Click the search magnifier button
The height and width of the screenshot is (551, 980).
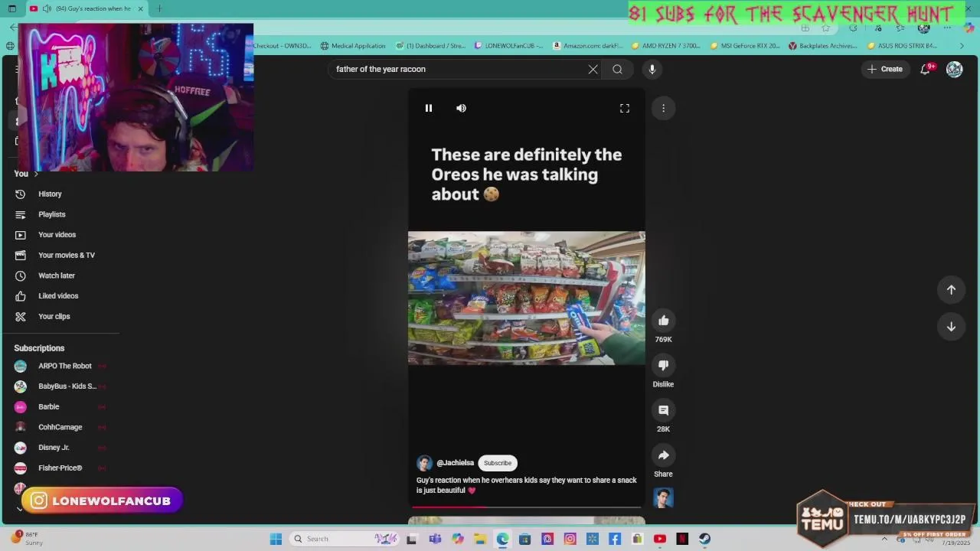617,69
